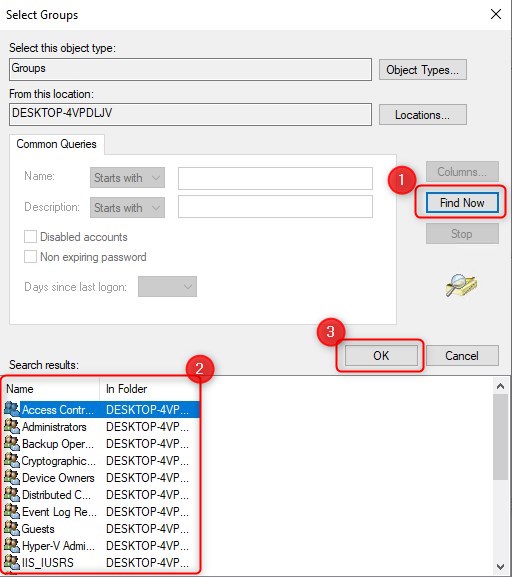512x577 pixels.
Task: Toggle the Non expiring password checkbox
Action: [30, 256]
